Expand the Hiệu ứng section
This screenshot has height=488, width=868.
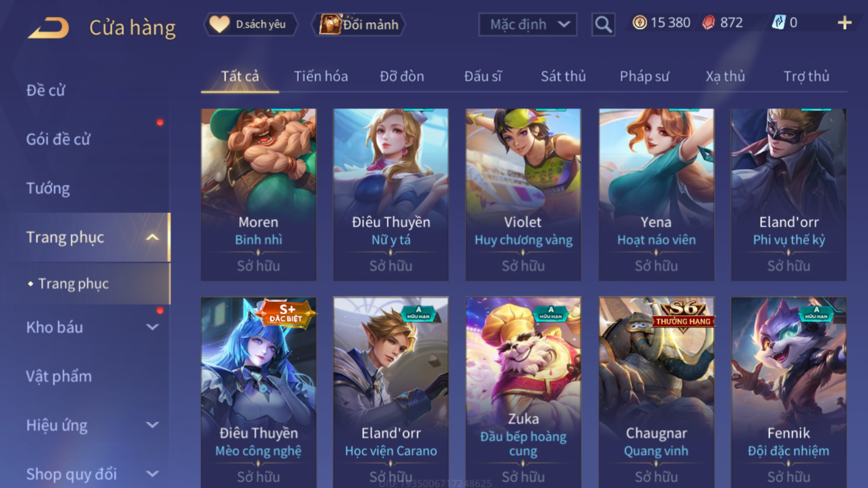(152, 425)
